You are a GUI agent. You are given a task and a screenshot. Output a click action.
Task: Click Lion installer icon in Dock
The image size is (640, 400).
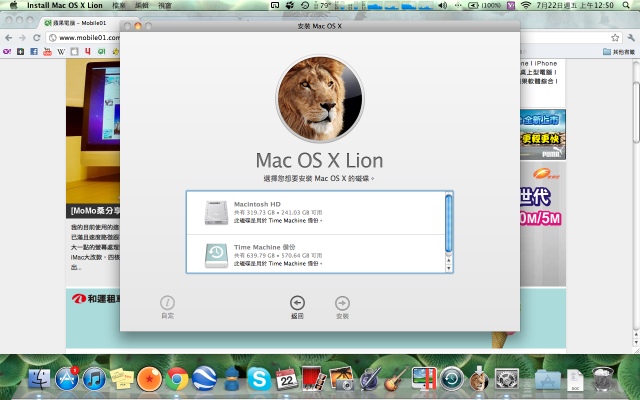(479, 379)
